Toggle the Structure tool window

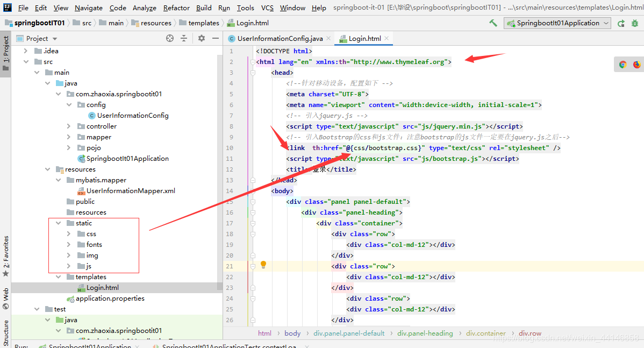[6, 333]
